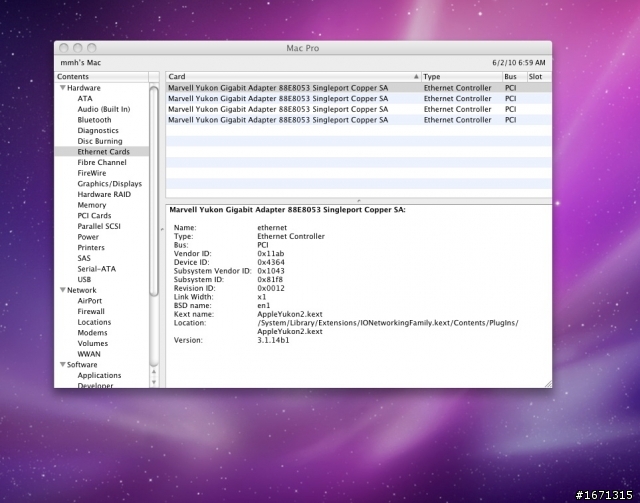
Task: Click the Revision ID value 0x0012
Action: point(271,288)
